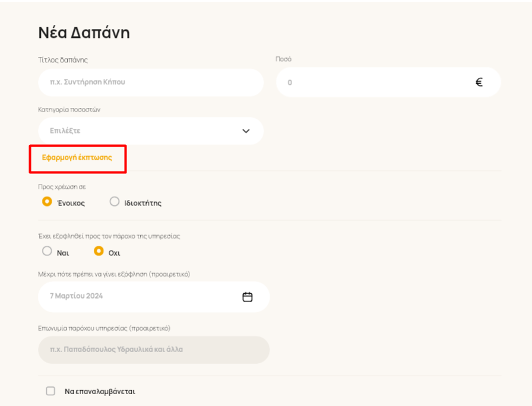The height and width of the screenshot is (406, 532).
Task: Click the Επωνυμία παρόχου υπηρεσίας field
Action: 154,350
